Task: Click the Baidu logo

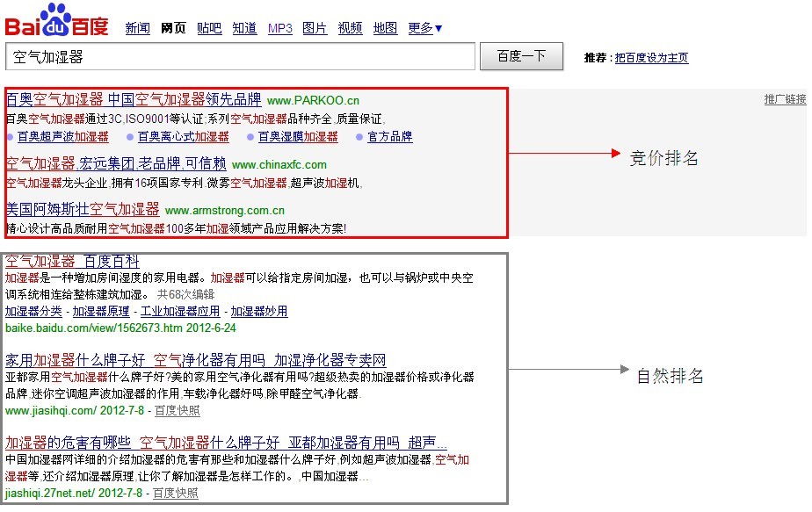Action: pos(56,20)
